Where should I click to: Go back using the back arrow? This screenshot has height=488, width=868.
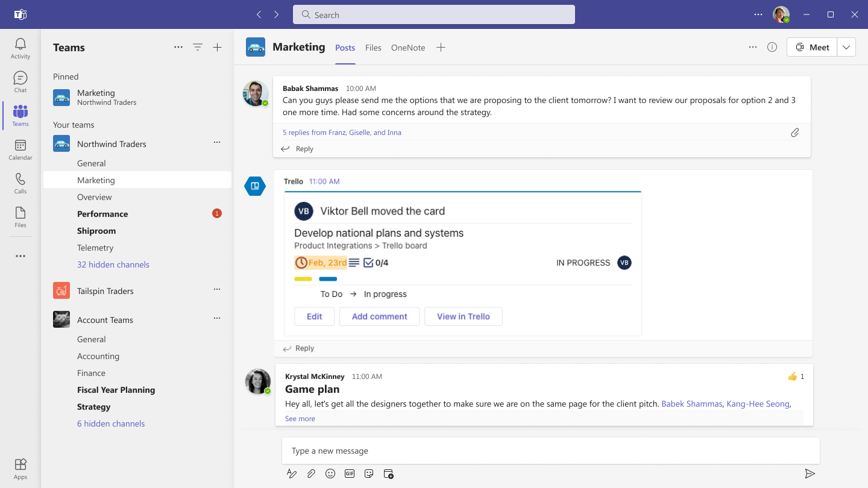tap(259, 14)
